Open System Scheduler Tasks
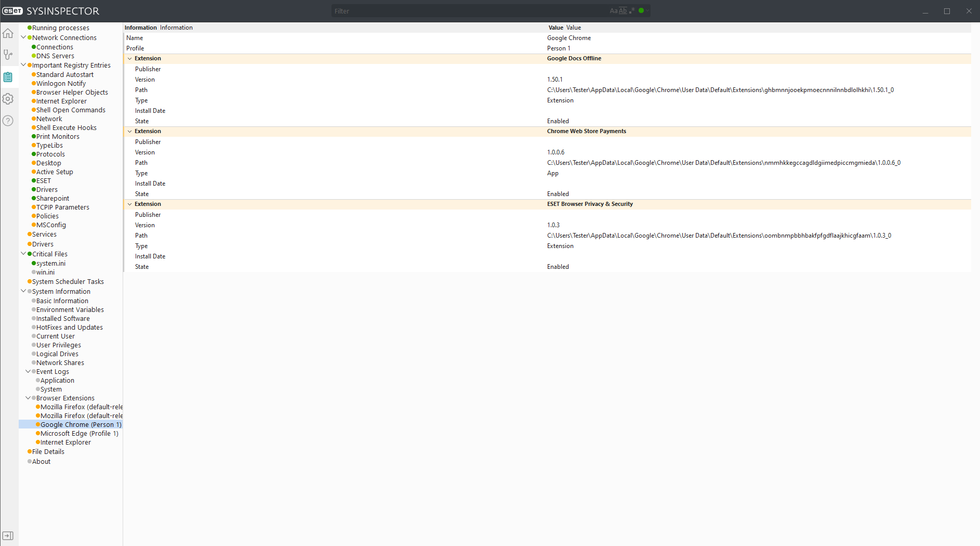 (68, 282)
